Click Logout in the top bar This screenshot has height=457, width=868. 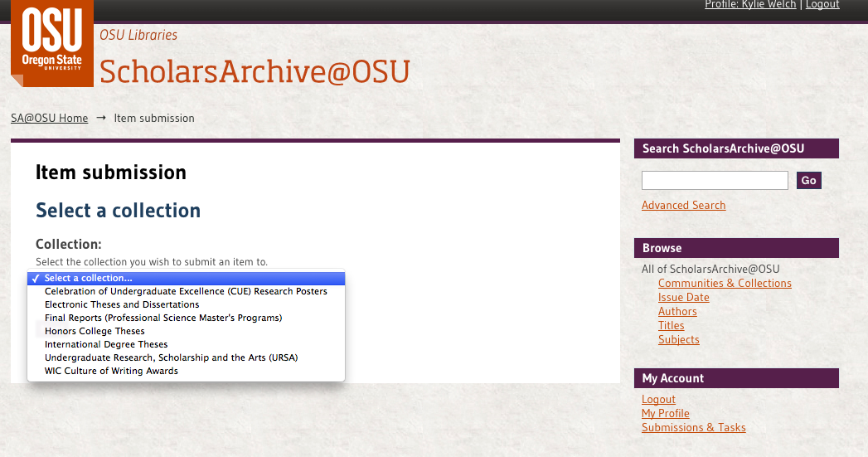click(822, 4)
